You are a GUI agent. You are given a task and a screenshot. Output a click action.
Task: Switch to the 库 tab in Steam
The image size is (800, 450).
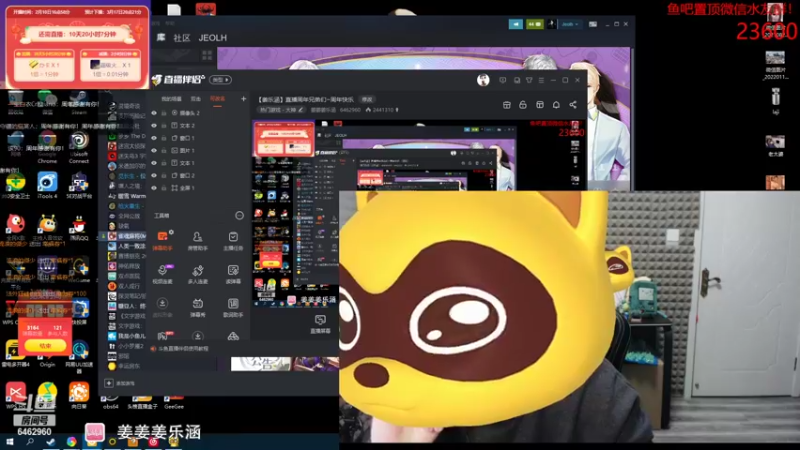161,38
